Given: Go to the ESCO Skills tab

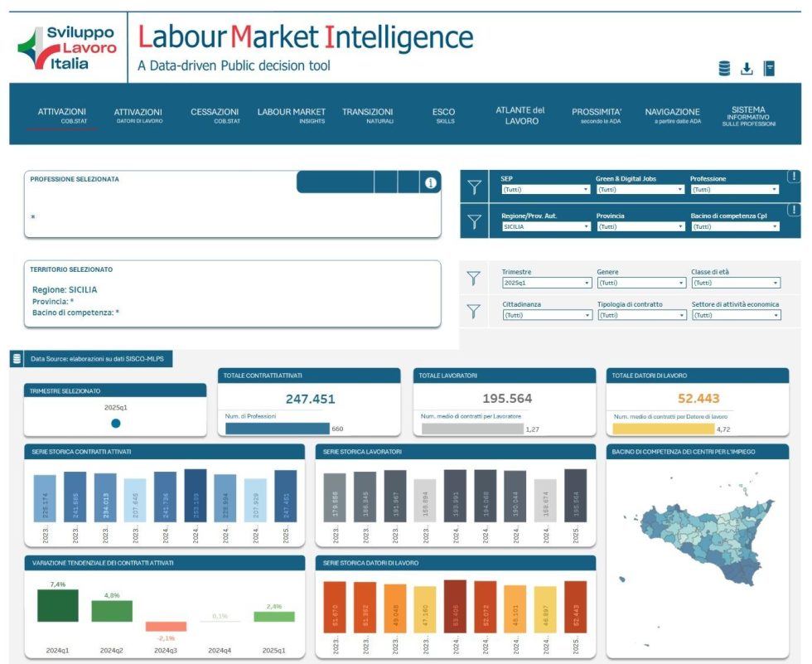Looking at the screenshot, I should pyautogui.click(x=444, y=115).
